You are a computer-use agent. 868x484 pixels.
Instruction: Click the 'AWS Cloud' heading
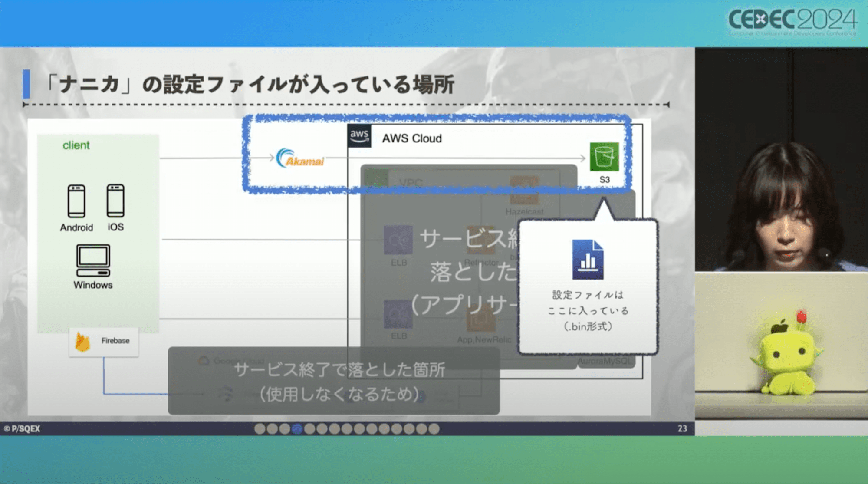point(412,138)
